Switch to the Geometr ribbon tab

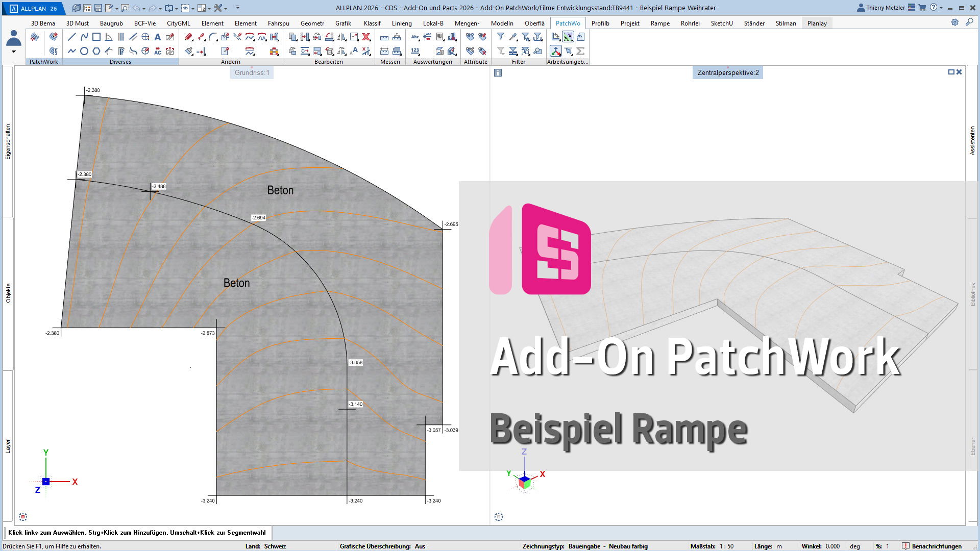point(312,23)
